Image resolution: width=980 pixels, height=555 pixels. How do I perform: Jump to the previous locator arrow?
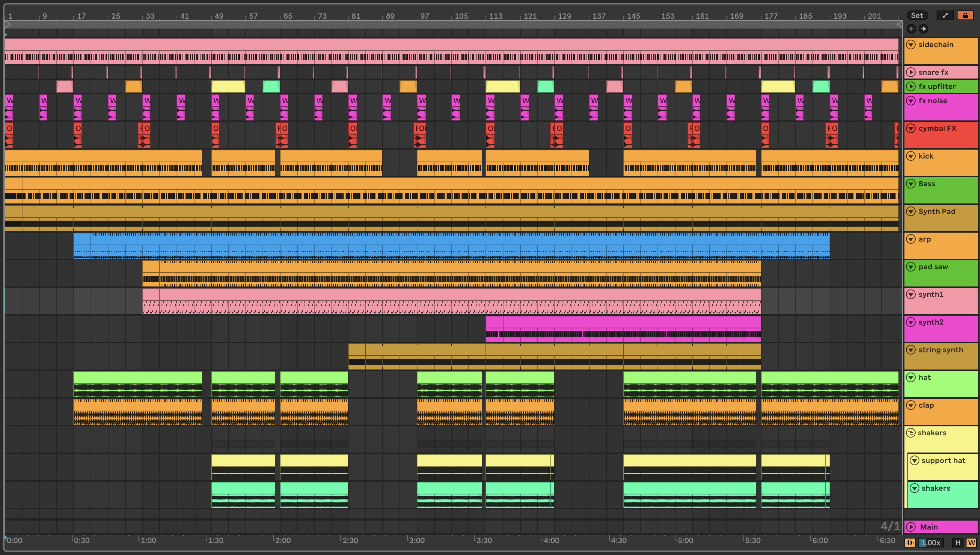[912, 28]
